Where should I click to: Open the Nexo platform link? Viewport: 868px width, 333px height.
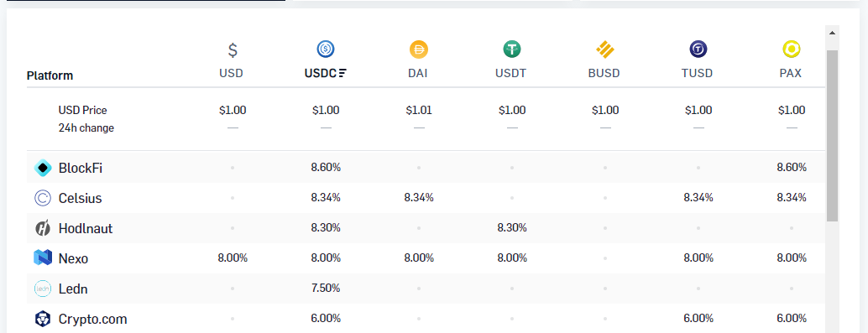(x=73, y=258)
